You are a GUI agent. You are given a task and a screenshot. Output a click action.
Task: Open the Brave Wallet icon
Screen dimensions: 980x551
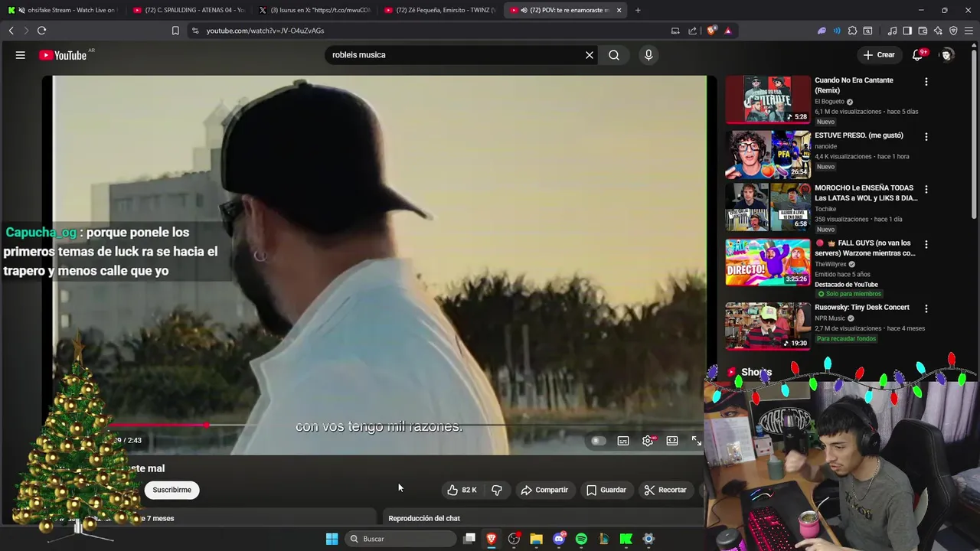pos(923,31)
